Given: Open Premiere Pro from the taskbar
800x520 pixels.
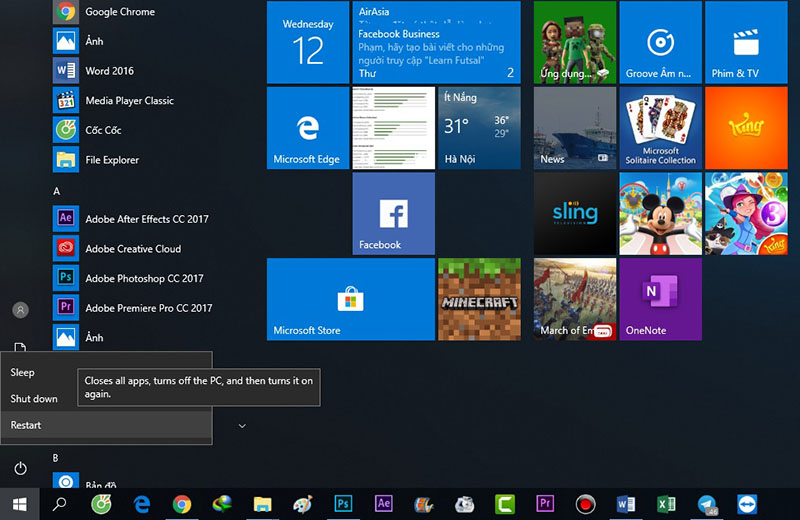Looking at the screenshot, I should pyautogui.click(x=545, y=504).
